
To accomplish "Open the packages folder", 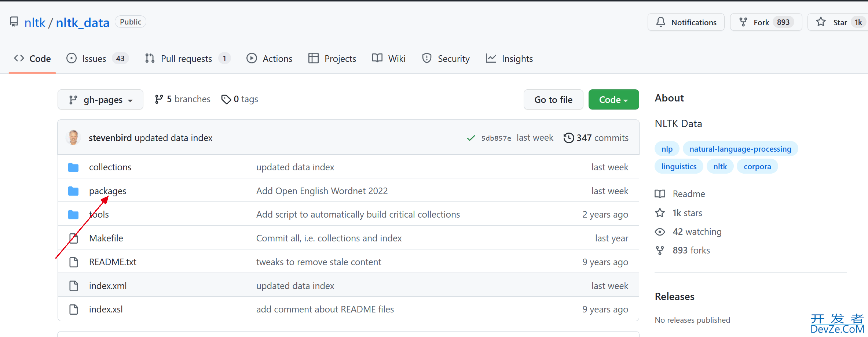I will coord(107,191).
